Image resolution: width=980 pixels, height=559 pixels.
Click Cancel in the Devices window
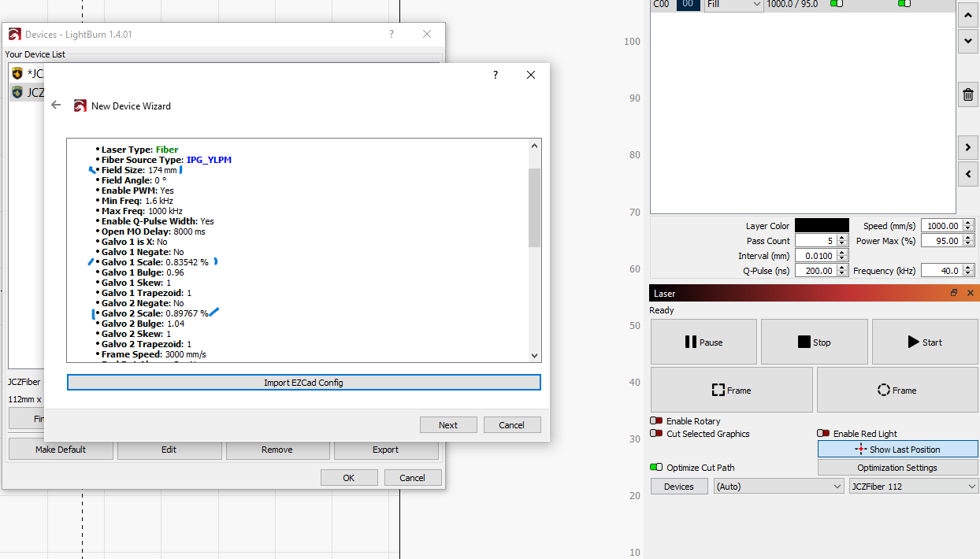point(413,478)
